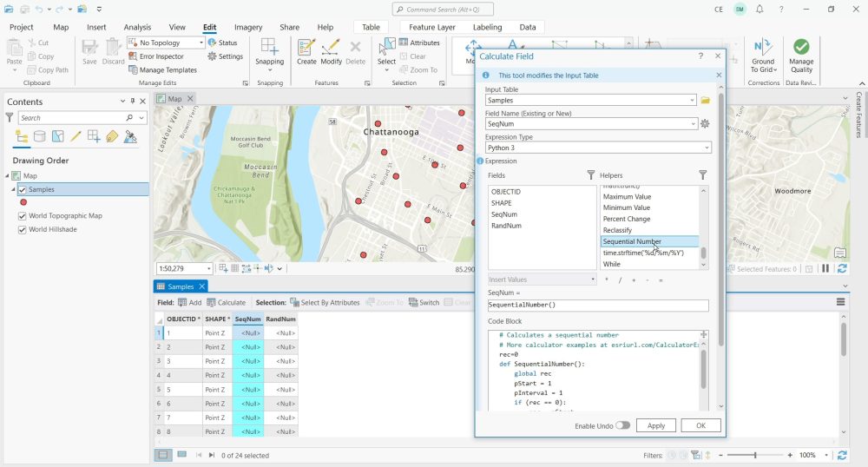This screenshot has height=467, width=868.
Task: Toggle World Topographic Map visibility
Action: coord(23,216)
